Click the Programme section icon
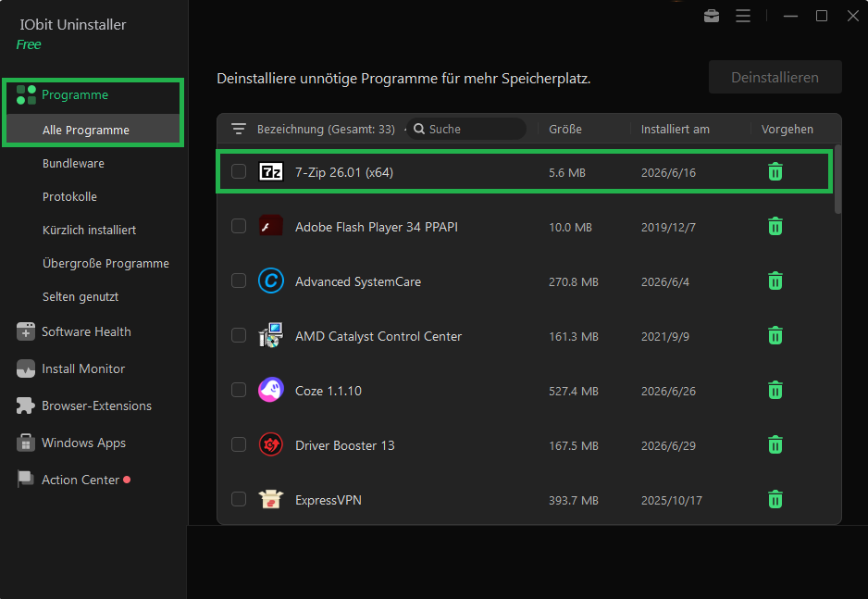 (26, 94)
